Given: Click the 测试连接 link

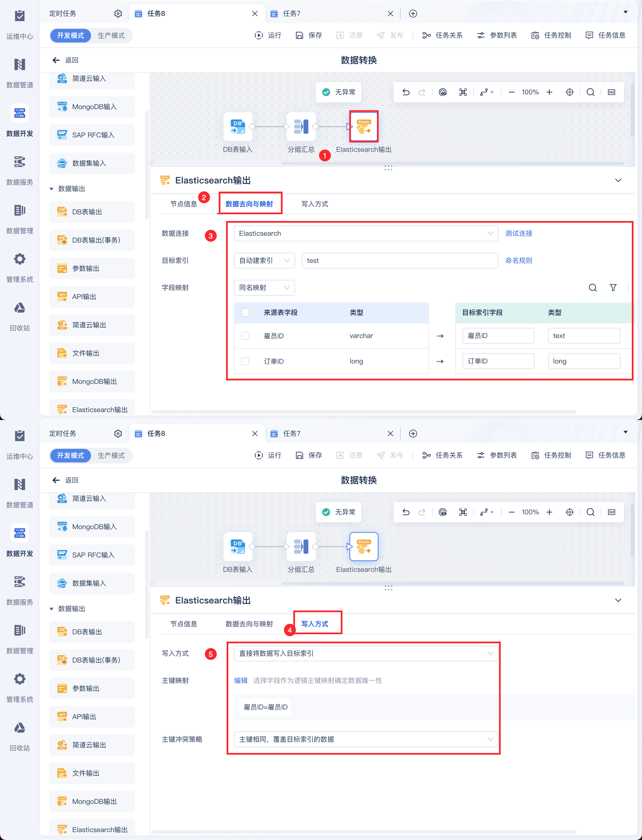Looking at the screenshot, I should pos(518,233).
